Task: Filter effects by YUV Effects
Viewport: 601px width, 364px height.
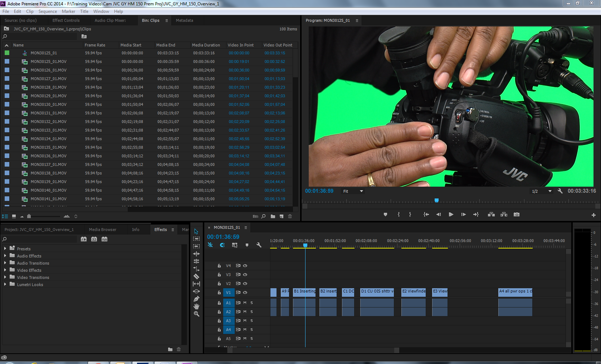Action: [104, 239]
